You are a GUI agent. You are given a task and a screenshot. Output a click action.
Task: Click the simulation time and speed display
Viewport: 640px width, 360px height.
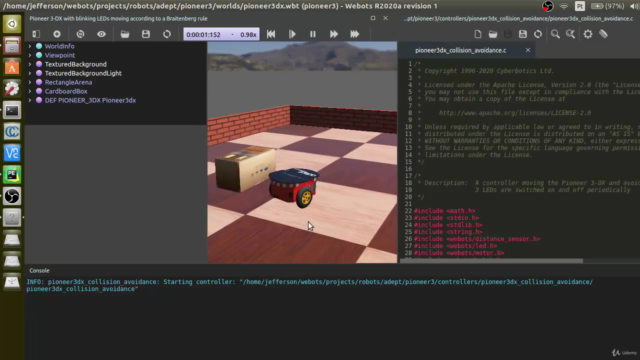(221, 35)
